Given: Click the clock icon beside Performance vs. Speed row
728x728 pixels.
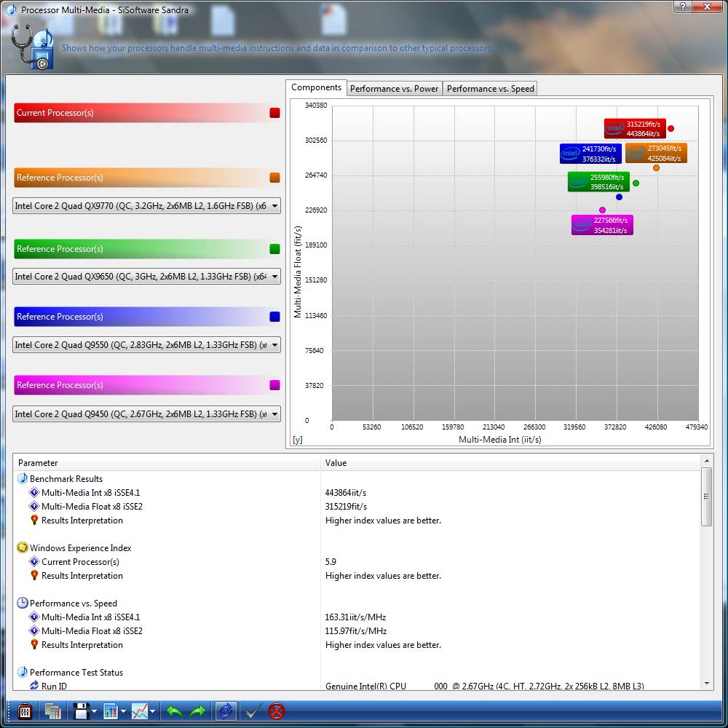Looking at the screenshot, I should tap(23, 603).
